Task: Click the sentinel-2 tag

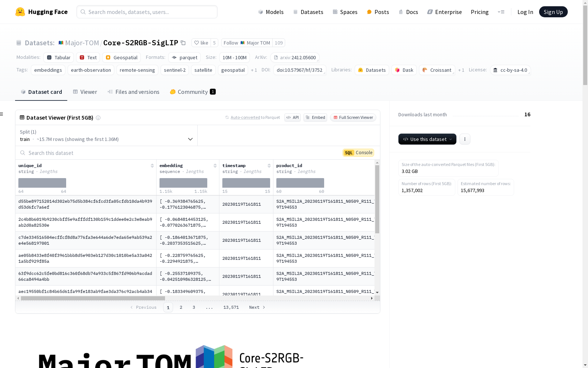Action: 175,70
